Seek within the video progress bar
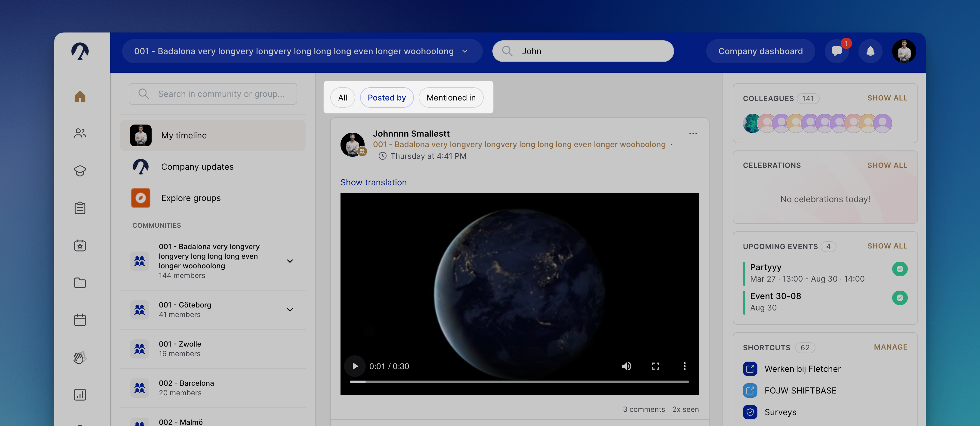Screen dimensions: 980x426 coord(519,381)
